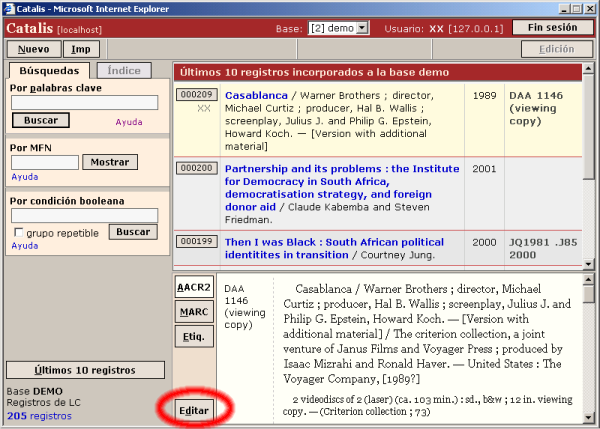Click the Editar button
Image resolution: width=600 pixels, height=429 pixels.
point(194,408)
